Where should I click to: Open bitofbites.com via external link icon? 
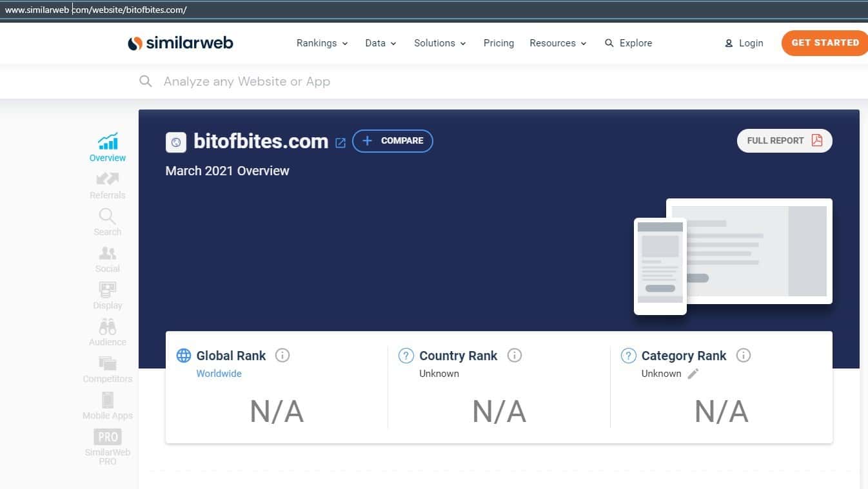[340, 143]
